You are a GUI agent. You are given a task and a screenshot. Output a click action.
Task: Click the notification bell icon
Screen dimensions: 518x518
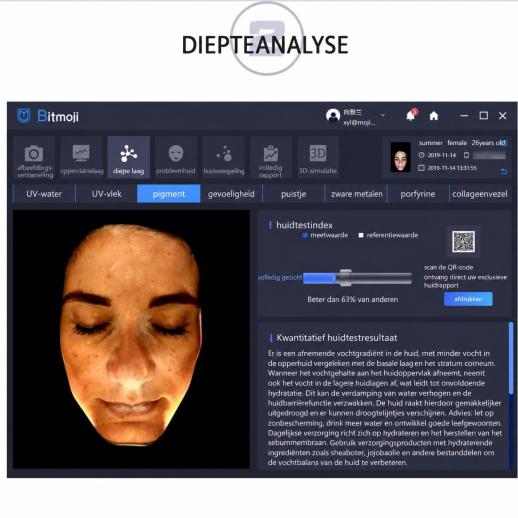[x=411, y=115]
